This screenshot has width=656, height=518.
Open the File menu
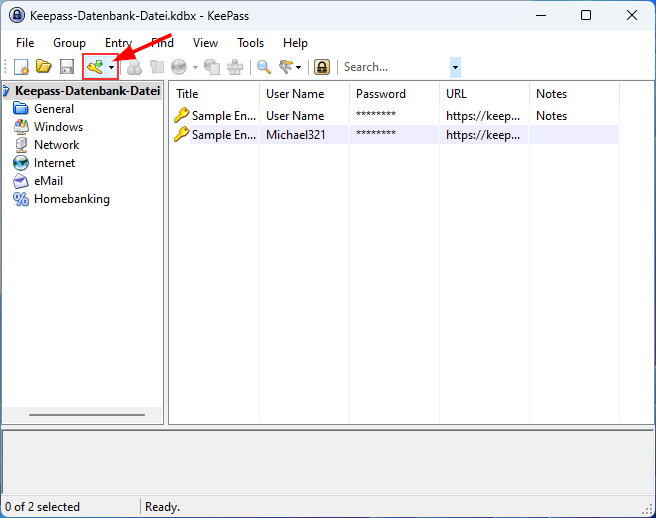point(25,43)
